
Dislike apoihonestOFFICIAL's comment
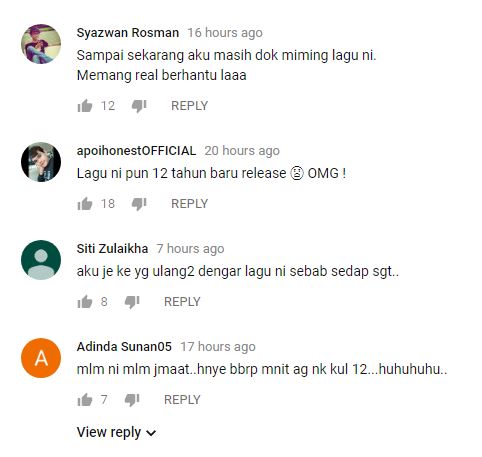tap(139, 204)
